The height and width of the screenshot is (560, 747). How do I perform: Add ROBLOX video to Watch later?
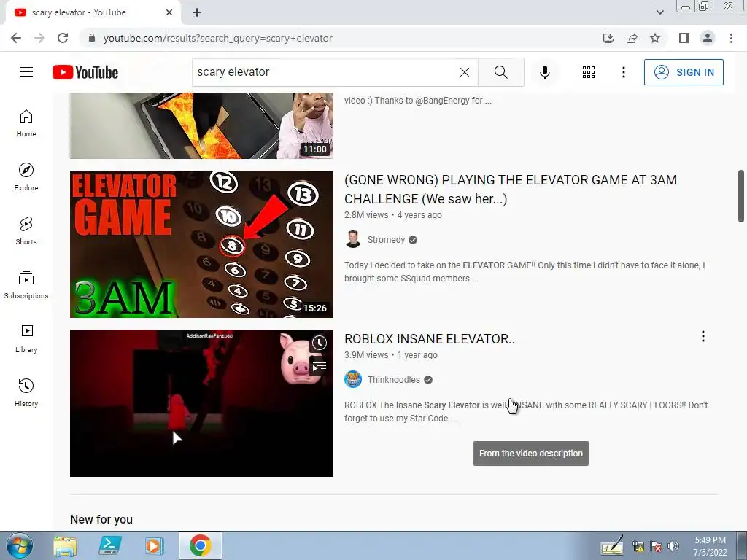point(320,343)
